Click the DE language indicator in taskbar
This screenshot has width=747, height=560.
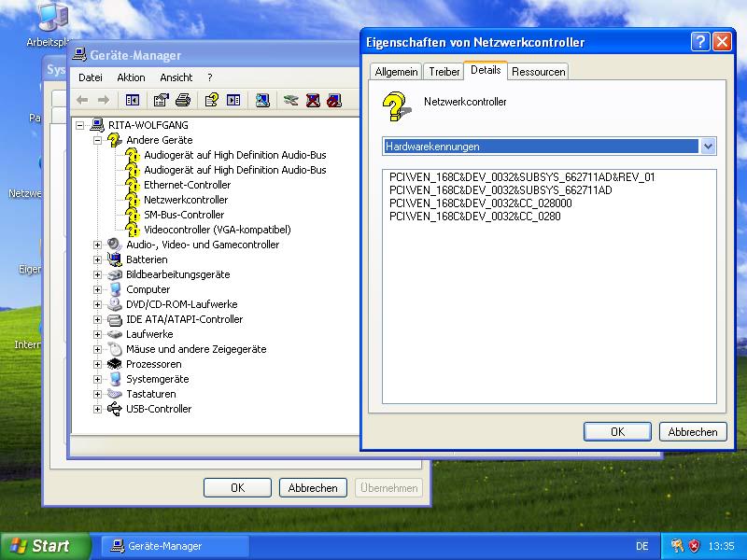click(641, 546)
